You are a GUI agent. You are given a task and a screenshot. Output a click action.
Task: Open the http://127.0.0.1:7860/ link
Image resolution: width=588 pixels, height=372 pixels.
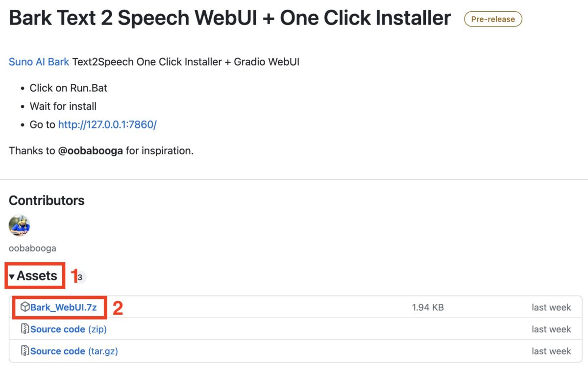107,124
